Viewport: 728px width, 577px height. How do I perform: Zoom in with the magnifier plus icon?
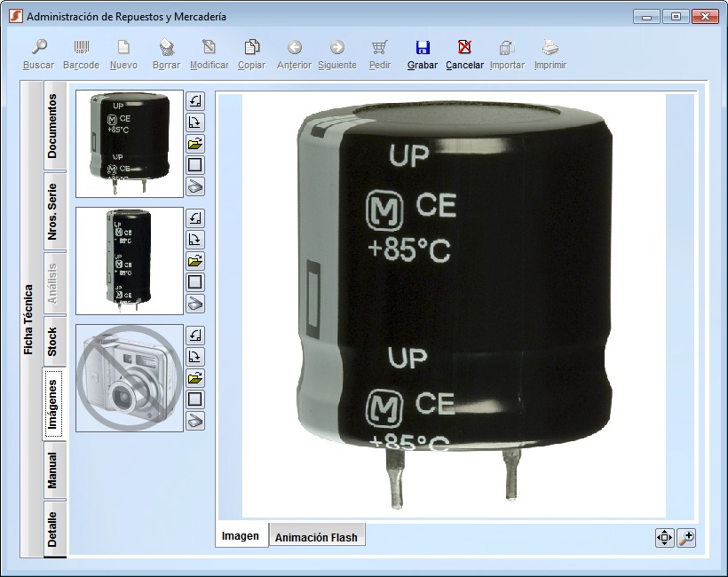point(685,537)
